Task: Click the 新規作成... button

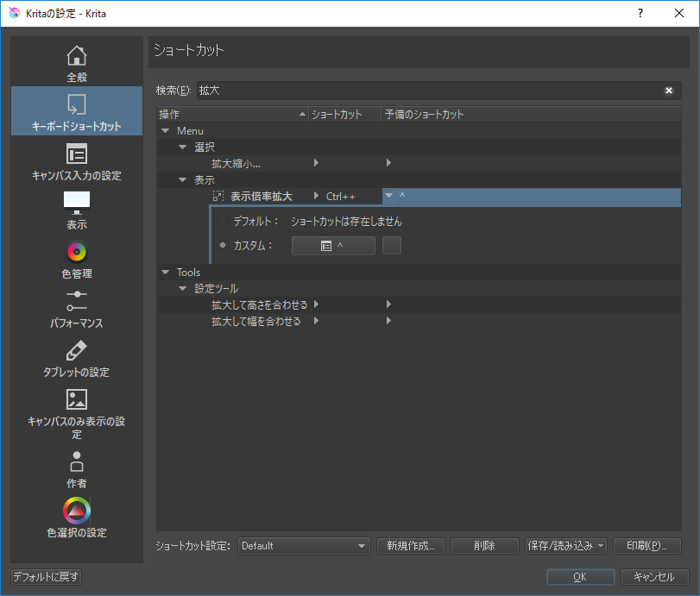Action: coord(411,546)
